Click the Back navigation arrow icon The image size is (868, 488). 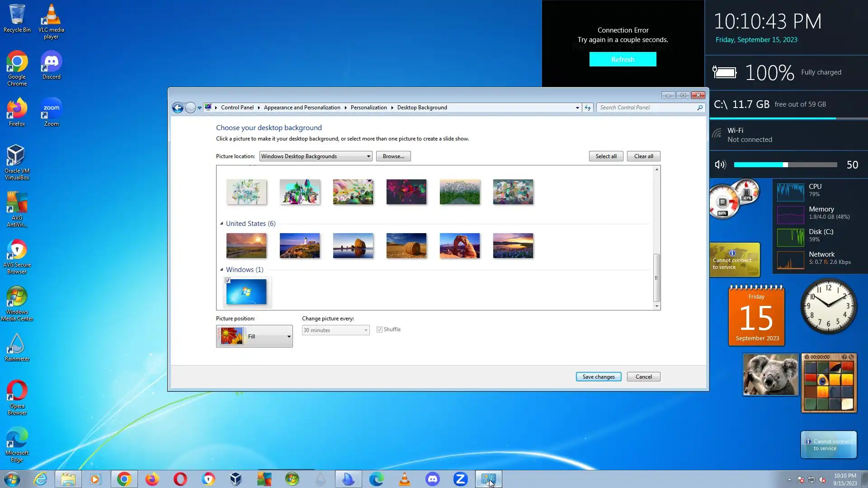click(x=178, y=108)
